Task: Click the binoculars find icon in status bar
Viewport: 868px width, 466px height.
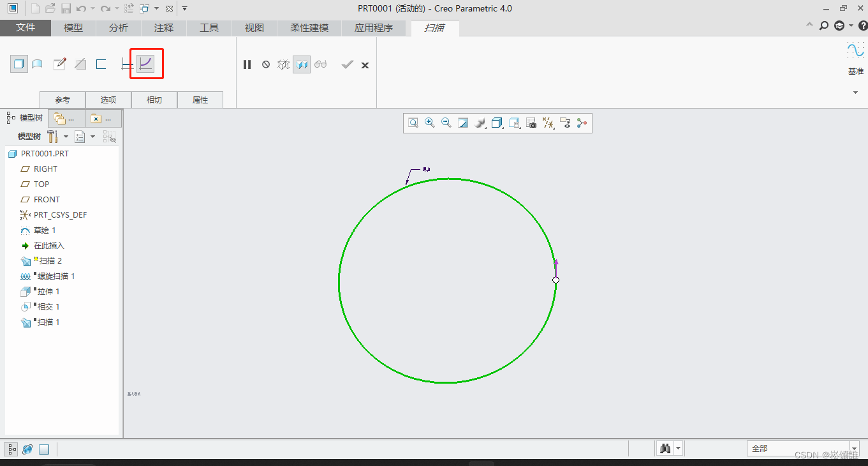Action: point(665,449)
